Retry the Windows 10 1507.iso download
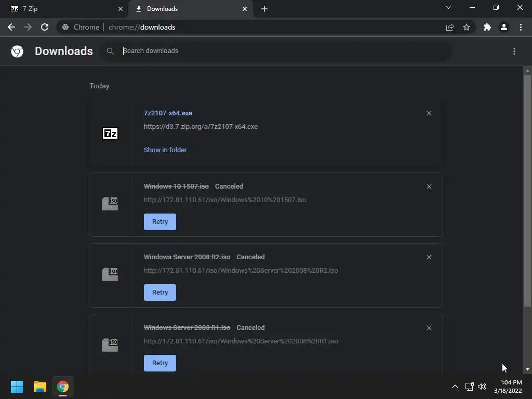532x399 pixels. point(160,221)
